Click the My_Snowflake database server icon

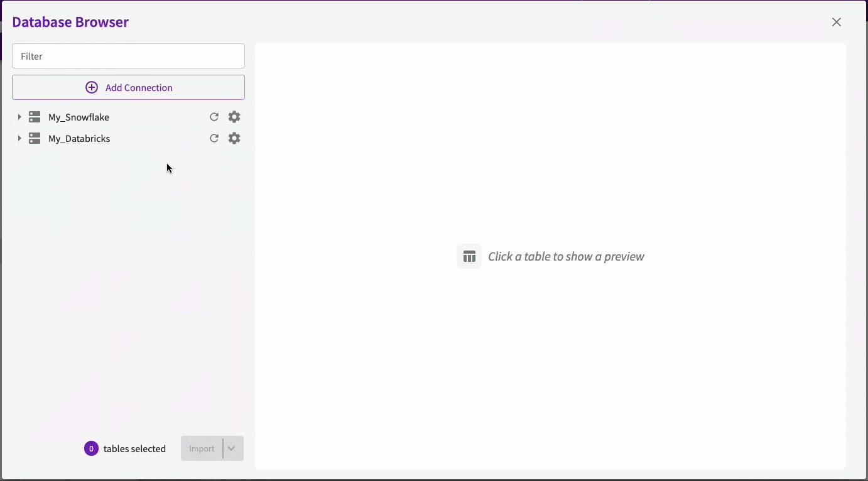tap(35, 117)
